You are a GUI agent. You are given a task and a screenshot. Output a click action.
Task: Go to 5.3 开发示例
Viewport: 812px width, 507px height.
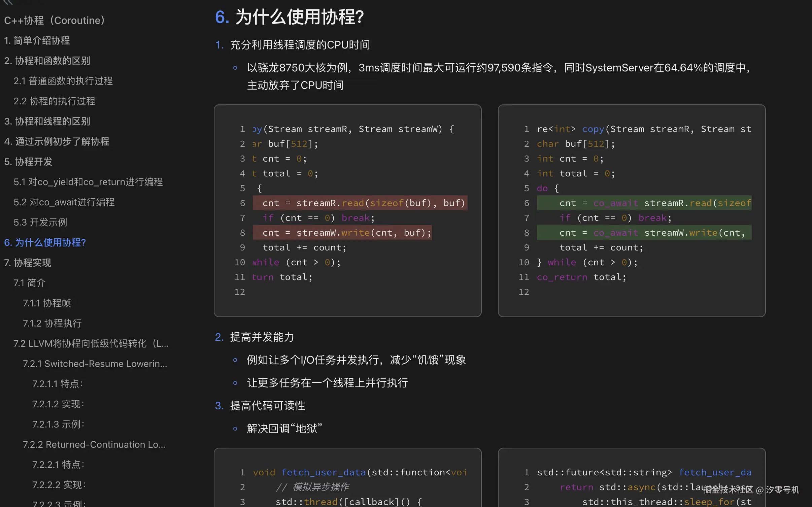40,222
